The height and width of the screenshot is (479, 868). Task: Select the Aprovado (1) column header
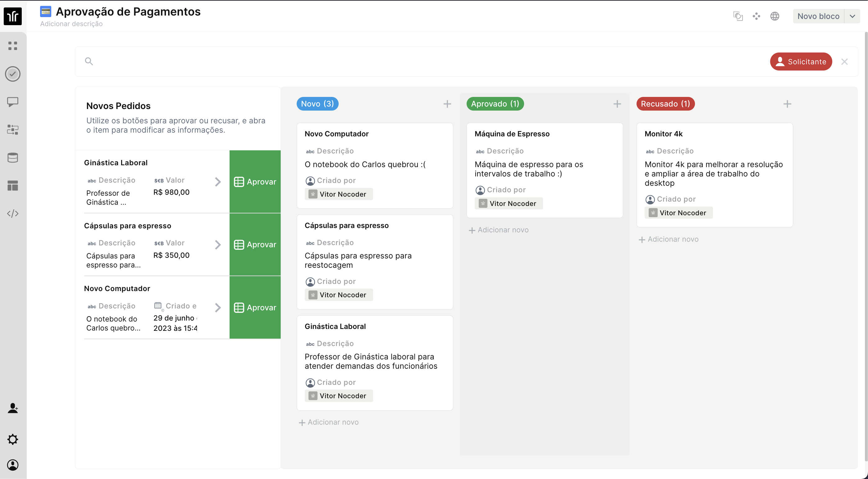(495, 104)
